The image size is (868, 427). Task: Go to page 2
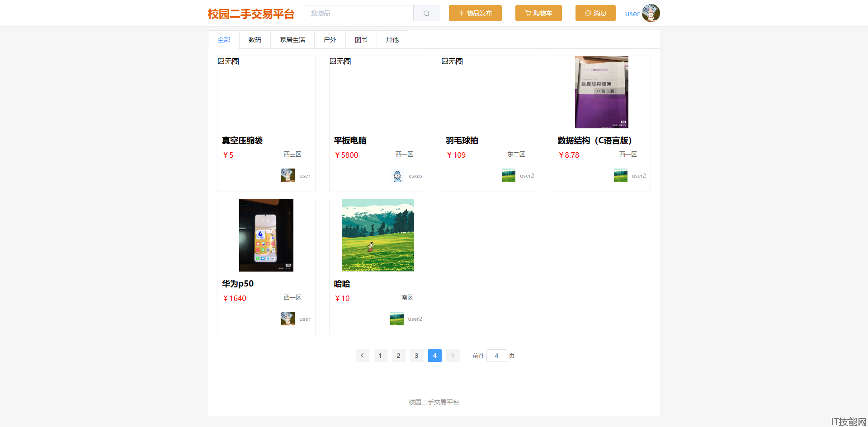(x=399, y=356)
